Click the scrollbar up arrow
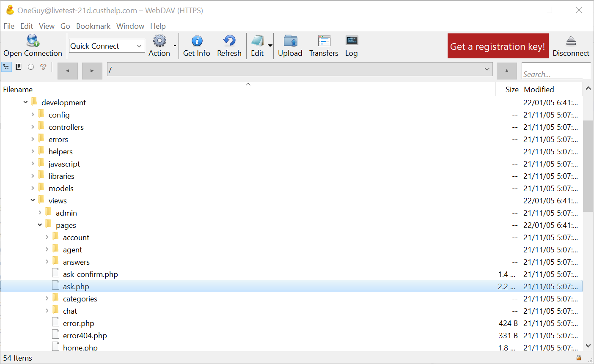The width and height of the screenshot is (594, 364). [x=588, y=88]
